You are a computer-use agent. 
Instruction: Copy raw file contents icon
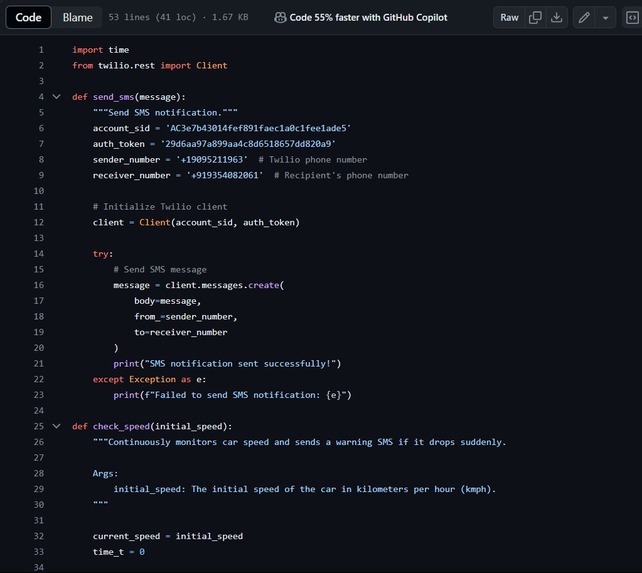pyautogui.click(x=535, y=17)
